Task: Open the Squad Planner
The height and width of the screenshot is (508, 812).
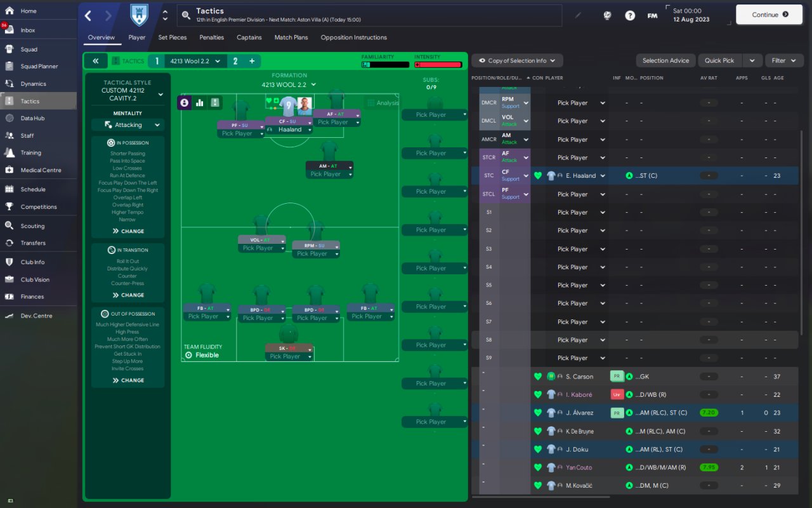Action: (38, 66)
